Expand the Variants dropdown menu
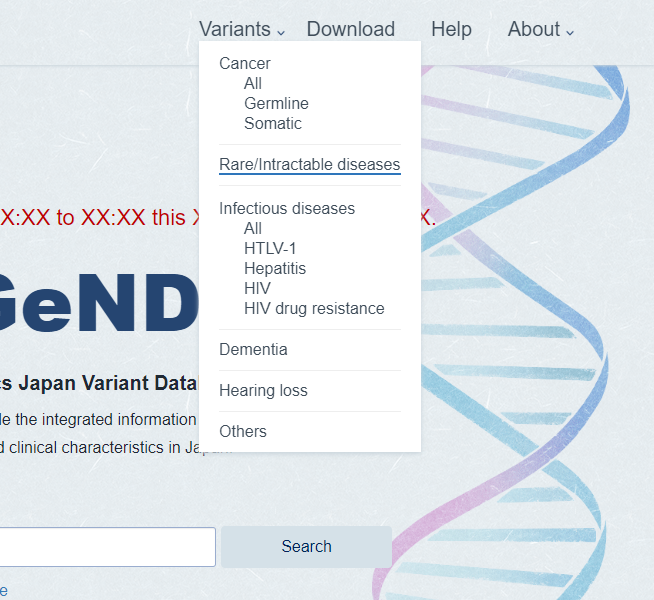 point(242,30)
